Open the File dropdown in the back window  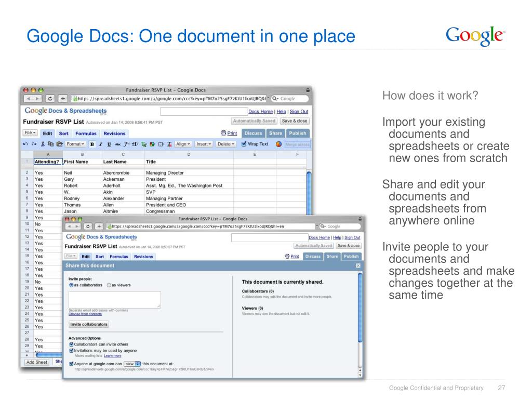click(x=30, y=132)
